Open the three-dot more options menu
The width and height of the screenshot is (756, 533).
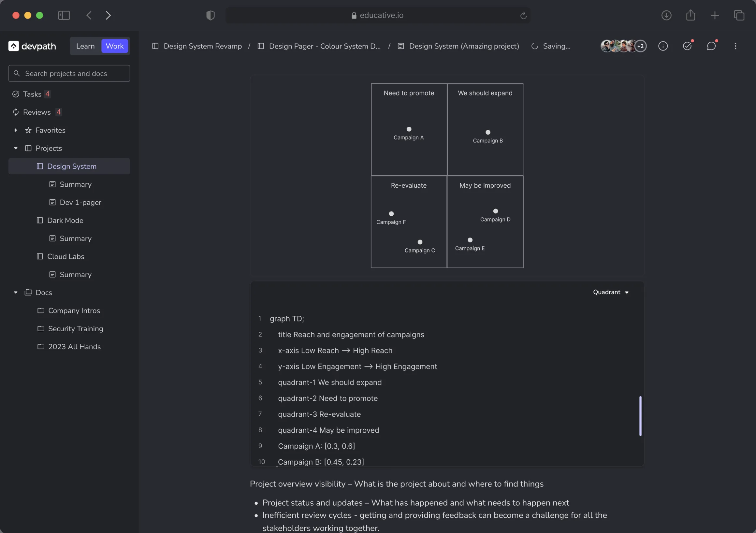735,46
